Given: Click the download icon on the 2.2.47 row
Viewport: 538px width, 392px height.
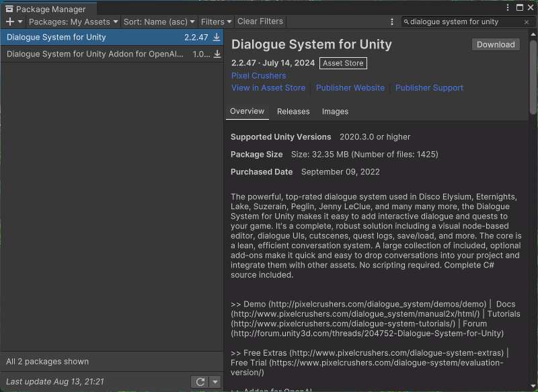Looking at the screenshot, I should 217,37.
